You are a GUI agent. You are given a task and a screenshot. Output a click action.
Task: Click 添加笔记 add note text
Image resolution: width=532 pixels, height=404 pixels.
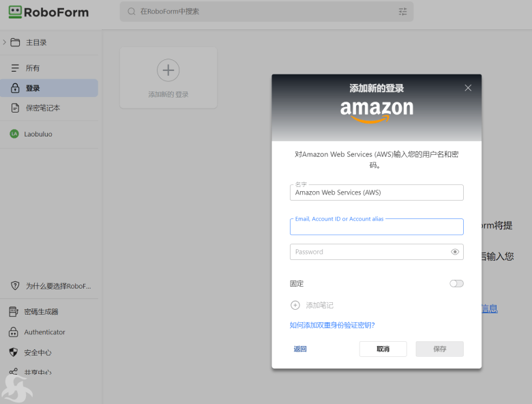click(320, 305)
